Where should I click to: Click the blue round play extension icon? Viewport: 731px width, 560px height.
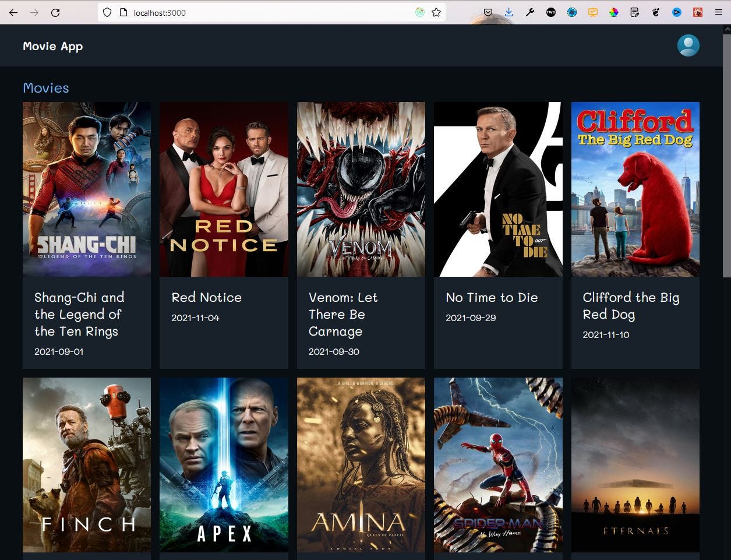click(x=677, y=12)
